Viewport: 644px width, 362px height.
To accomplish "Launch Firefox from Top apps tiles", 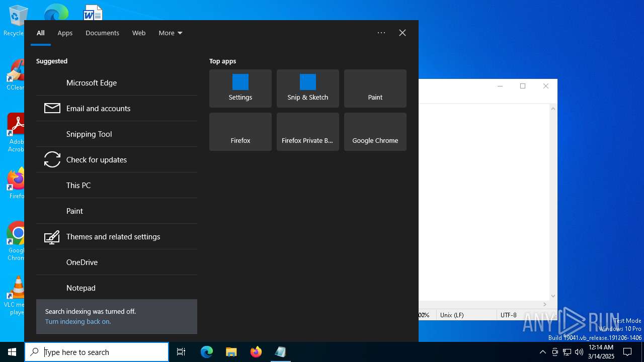I will click(240, 132).
